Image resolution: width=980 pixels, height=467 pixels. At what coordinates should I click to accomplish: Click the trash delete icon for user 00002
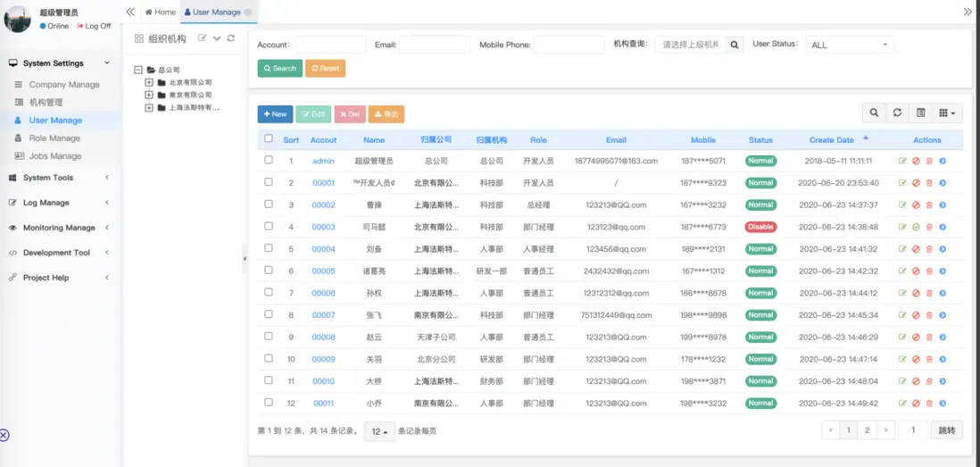[929, 205]
